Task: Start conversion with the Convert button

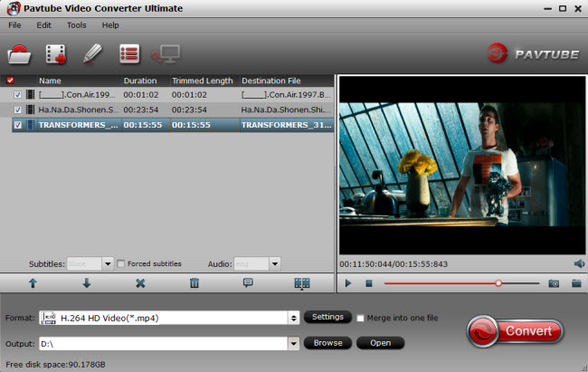Action: pos(515,331)
